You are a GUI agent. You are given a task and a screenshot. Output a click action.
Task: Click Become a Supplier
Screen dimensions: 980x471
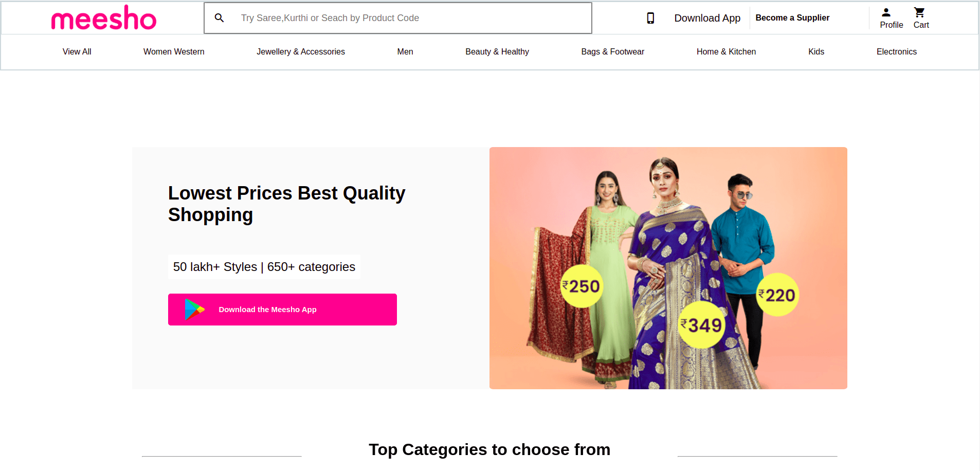click(x=792, y=17)
